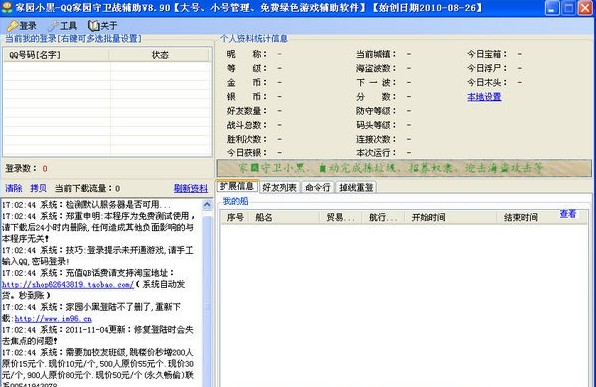Close the 家园小黑 window
This screenshot has height=387, width=596.
[x=585, y=8]
